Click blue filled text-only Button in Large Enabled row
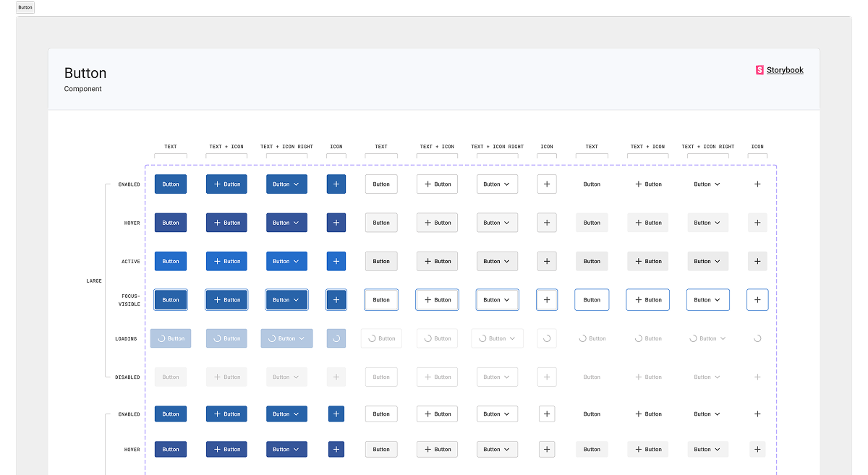Viewport: 868px width, 475px height. click(x=171, y=184)
